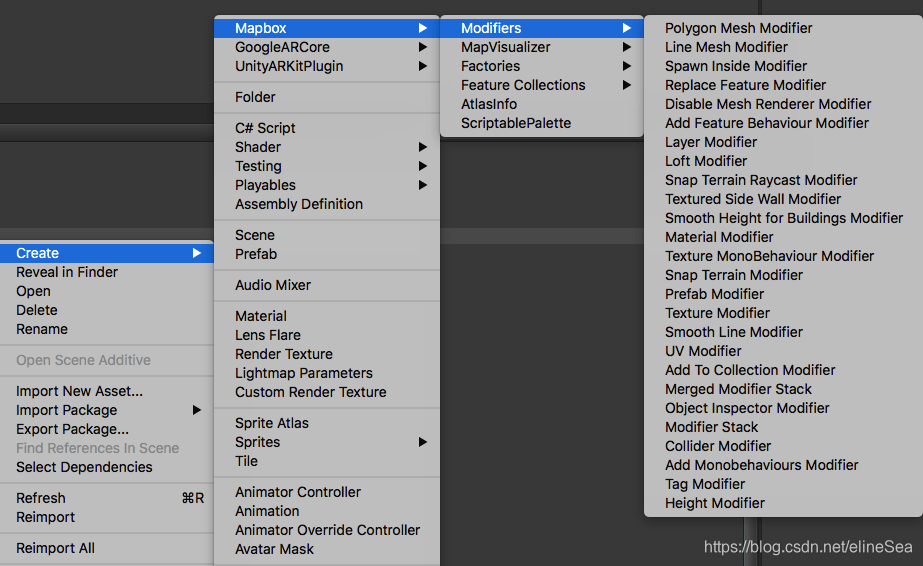Expand the Playables submenu
Image resolution: width=923 pixels, height=566 pixels.
click(327, 185)
